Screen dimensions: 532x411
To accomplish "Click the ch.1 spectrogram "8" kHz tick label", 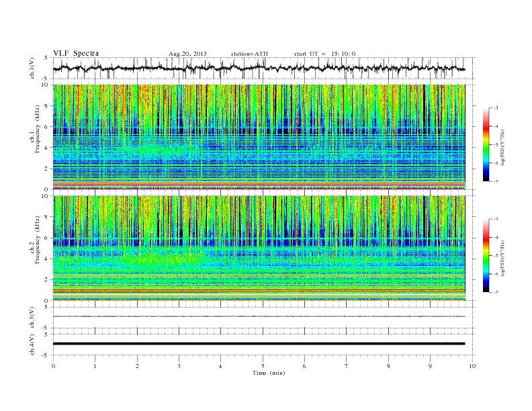I will (47, 106).
